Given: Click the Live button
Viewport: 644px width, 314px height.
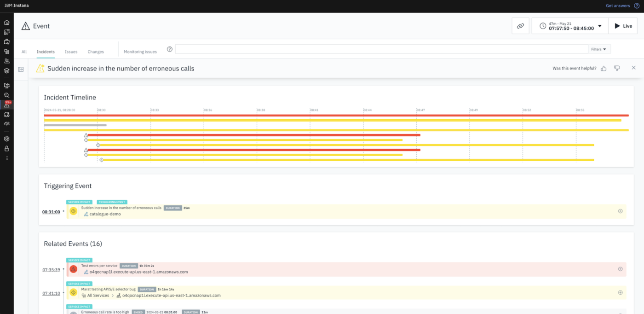Looking at the screenshot, I should pyautogui.click(x=623, y=26).
